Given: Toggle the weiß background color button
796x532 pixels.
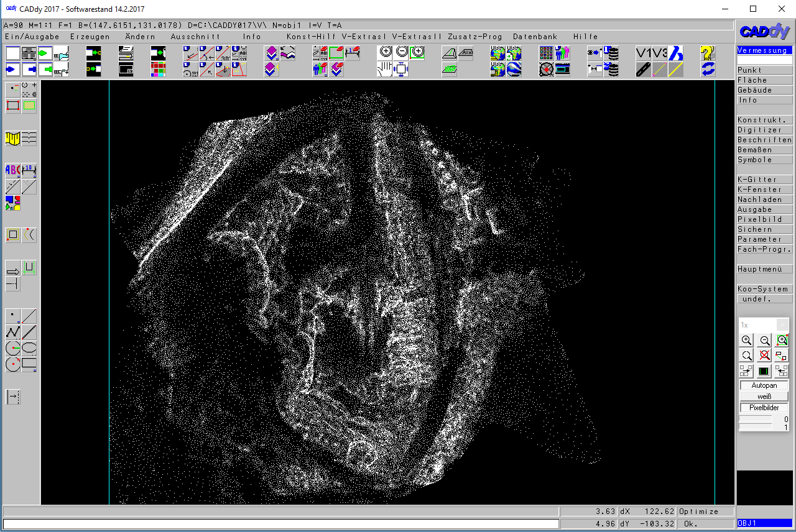Looking at the screenshot, I should point(764,397).
